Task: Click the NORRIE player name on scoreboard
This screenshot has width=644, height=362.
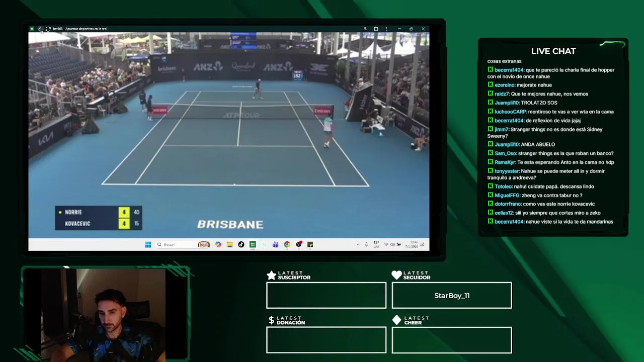Action: click(73, 213)
